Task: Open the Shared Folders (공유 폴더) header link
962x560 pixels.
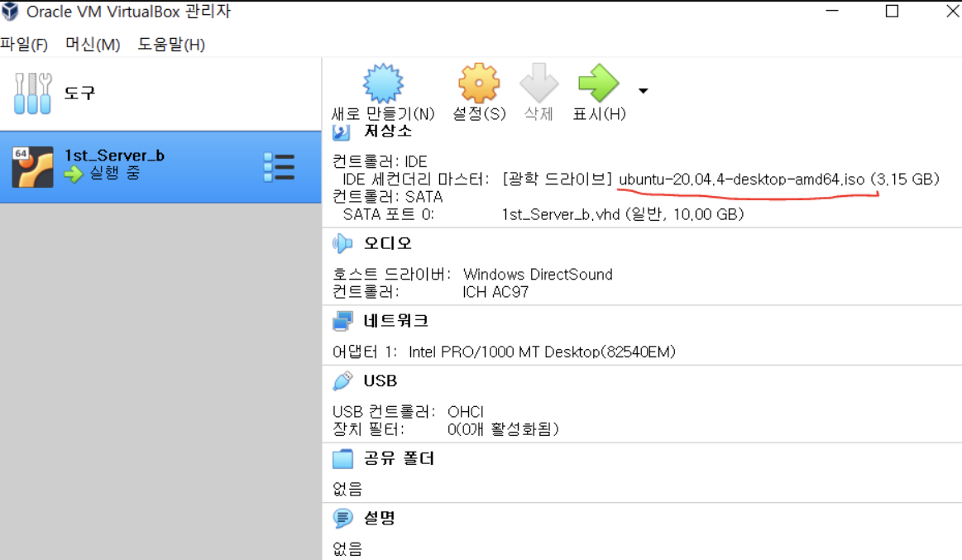Action: coord(399,458)
